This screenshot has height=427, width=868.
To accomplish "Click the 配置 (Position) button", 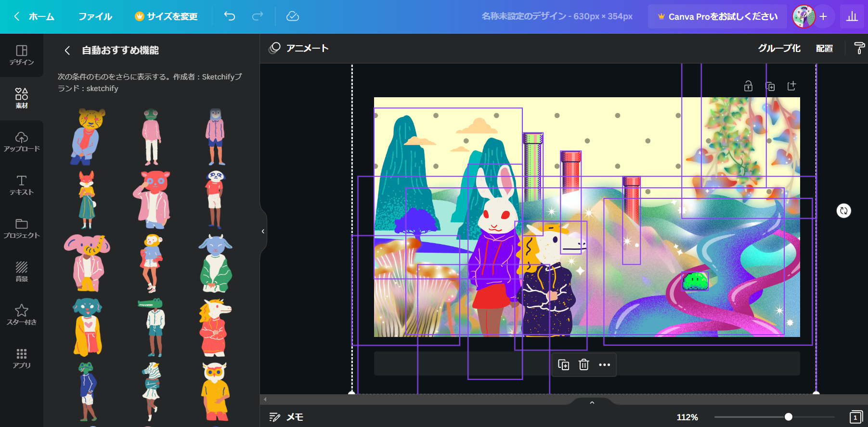I will 824,48.
